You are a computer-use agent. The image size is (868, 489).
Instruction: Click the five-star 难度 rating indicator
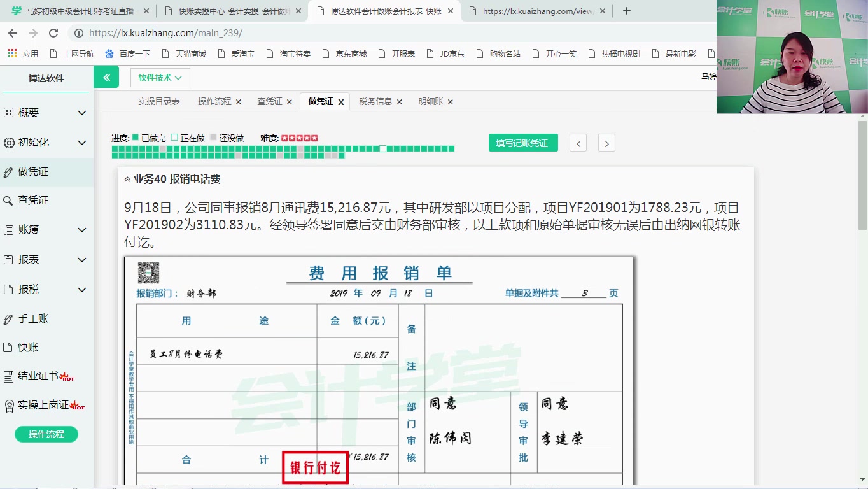[300, 137]
